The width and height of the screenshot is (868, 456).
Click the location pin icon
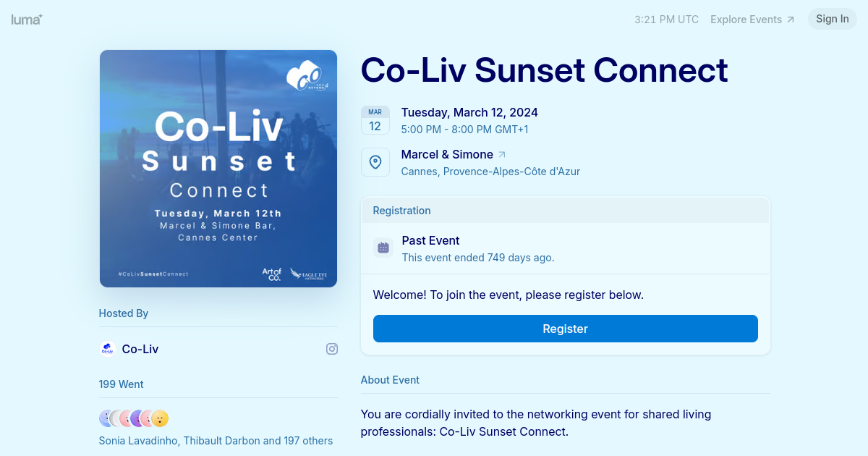coord(375,162)
